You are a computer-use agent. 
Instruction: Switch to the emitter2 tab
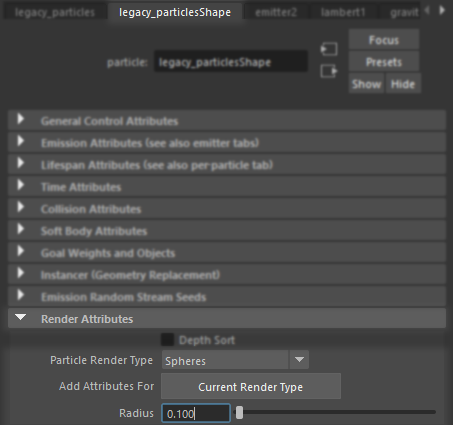[276, 12]
